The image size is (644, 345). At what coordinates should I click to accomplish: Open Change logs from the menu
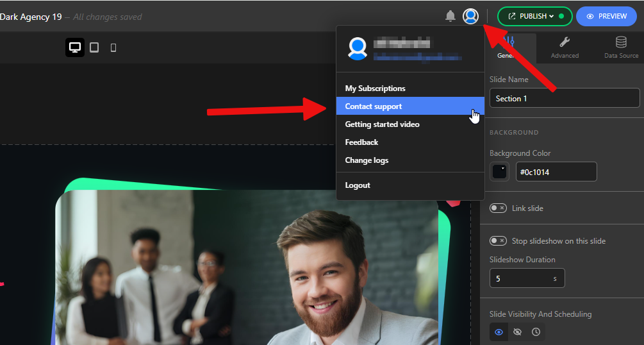tap(410, 160)
